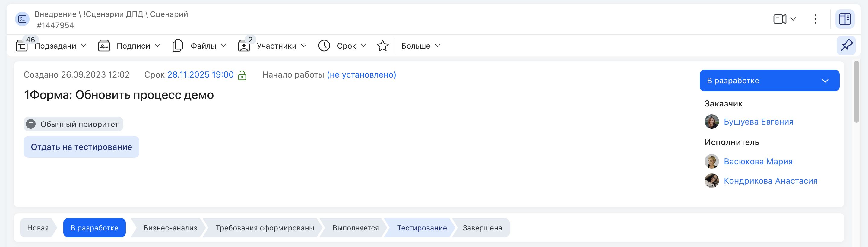Expand the Подзадачи chevron
The image size is (868, 247).
[x=84, y=46]
